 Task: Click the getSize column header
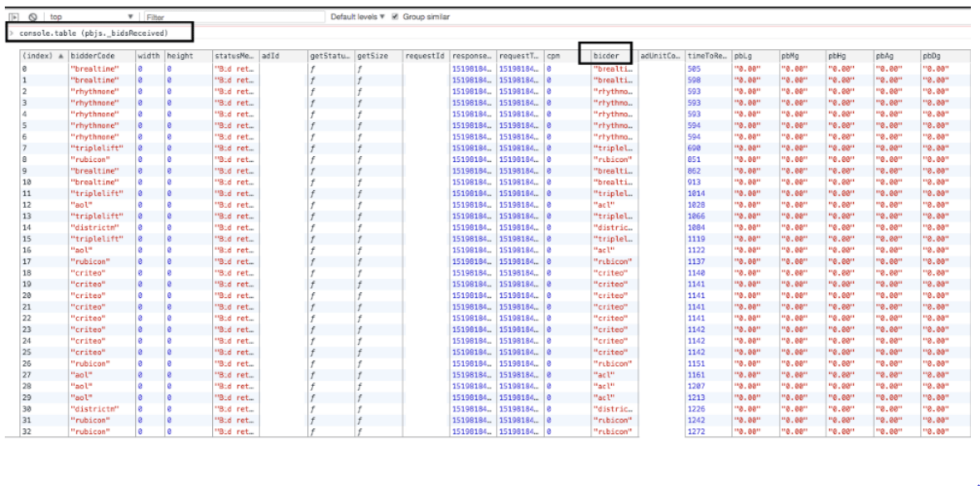pyautogui.click(x=376, y=56)
